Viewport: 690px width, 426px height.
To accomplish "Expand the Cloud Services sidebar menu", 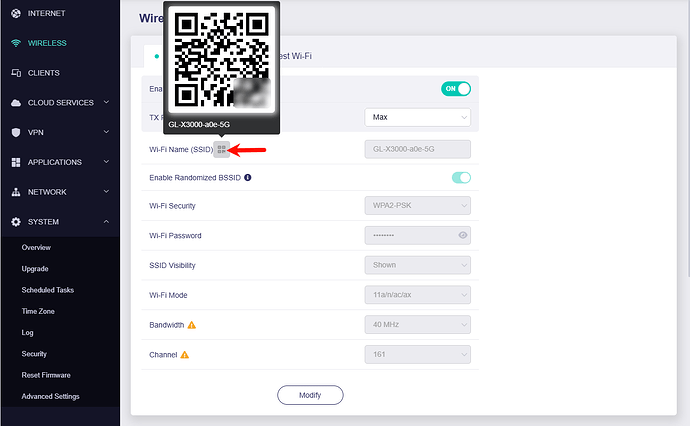I will (x=60, y=103).
